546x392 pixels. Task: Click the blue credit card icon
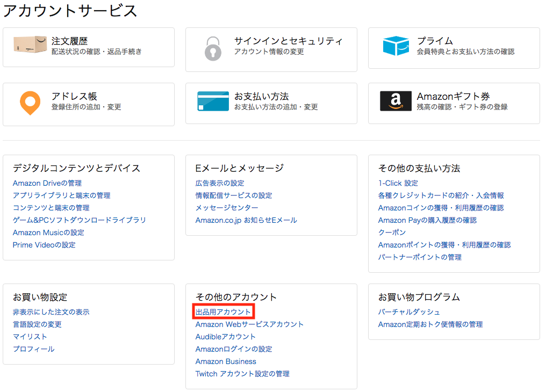(213, 101)
